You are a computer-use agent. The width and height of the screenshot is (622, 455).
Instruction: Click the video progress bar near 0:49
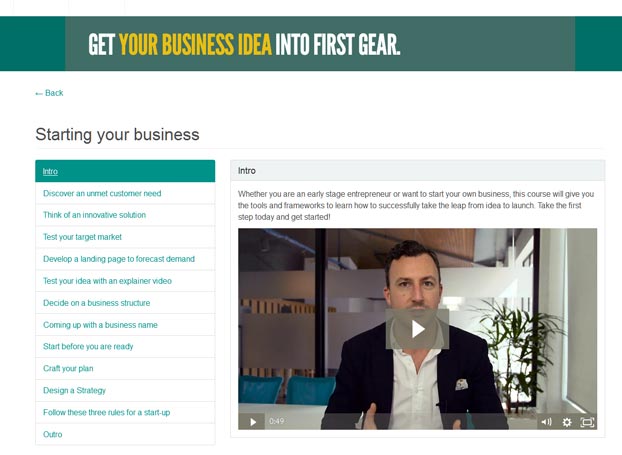tap(411, 422)
